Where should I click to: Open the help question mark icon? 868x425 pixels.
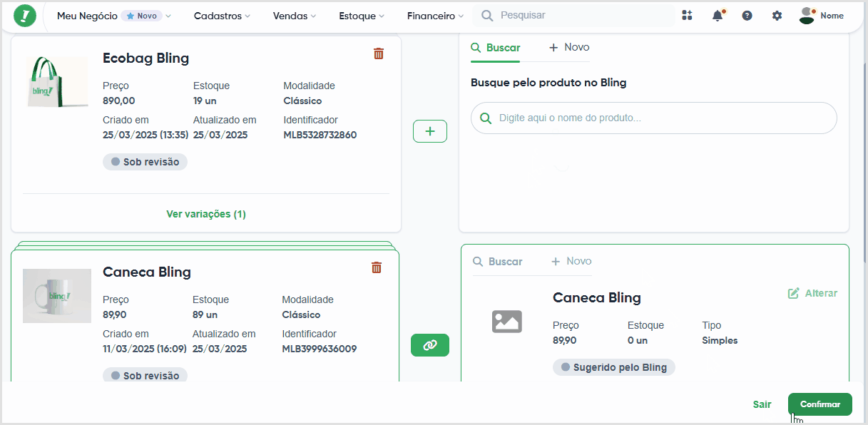747,16
